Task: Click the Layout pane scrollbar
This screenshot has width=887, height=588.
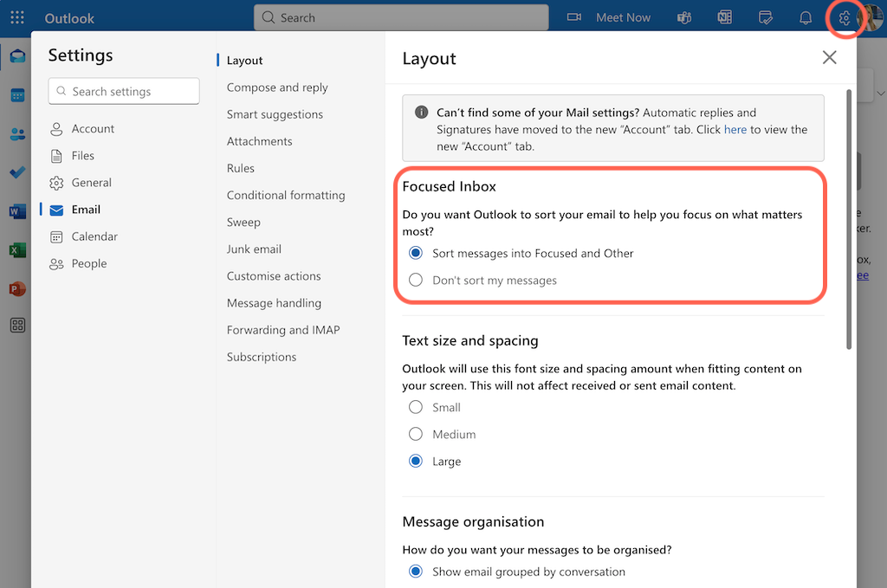Action: 849,219
